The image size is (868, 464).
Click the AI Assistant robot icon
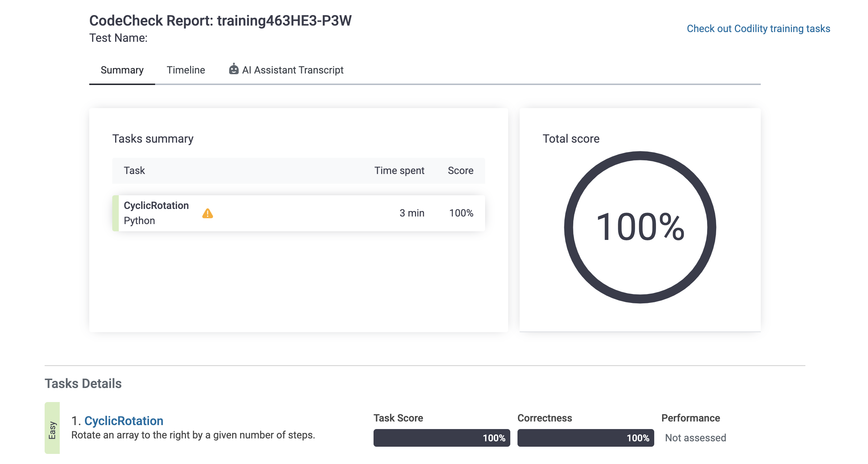point(234,69)
